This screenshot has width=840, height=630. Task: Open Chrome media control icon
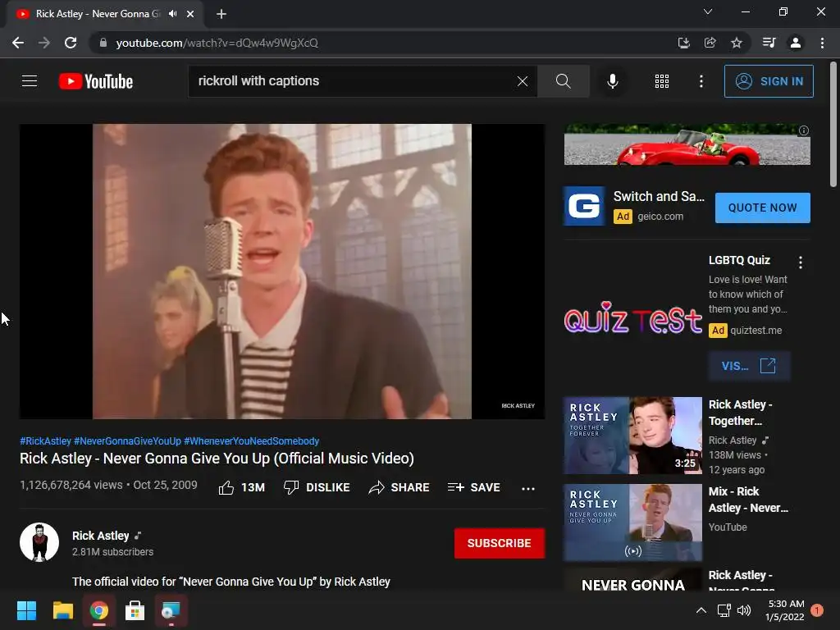769,43
